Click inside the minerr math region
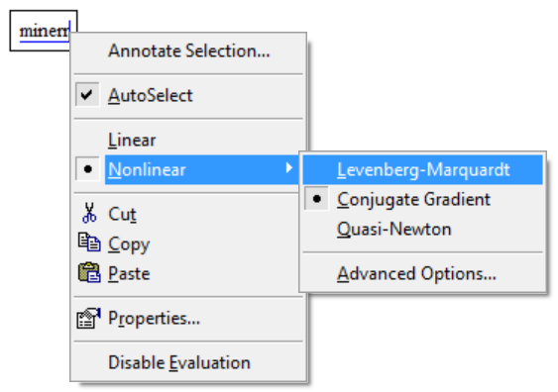558x392 pixels. [x=44, y=31]
